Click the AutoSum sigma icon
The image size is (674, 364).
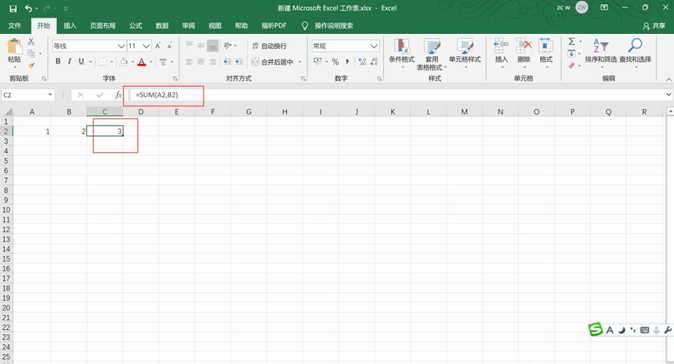point(571,42)
